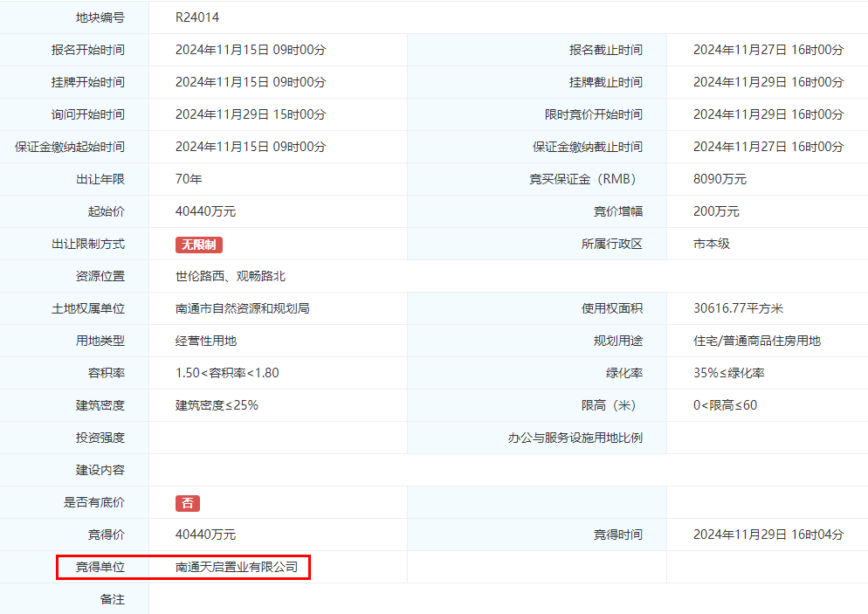Click the 容积率 row label
The height and width of the screenshot is (614, 868).
tap(107, 373)
